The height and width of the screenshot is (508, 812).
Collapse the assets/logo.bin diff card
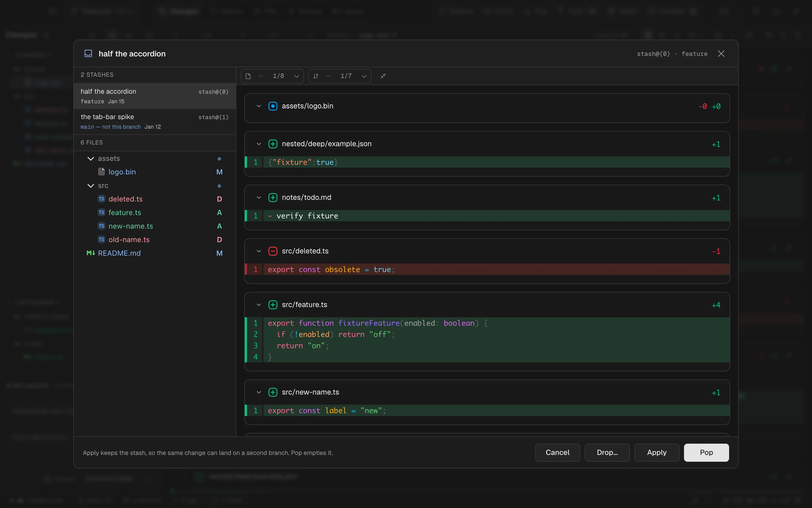click(259, 106)
